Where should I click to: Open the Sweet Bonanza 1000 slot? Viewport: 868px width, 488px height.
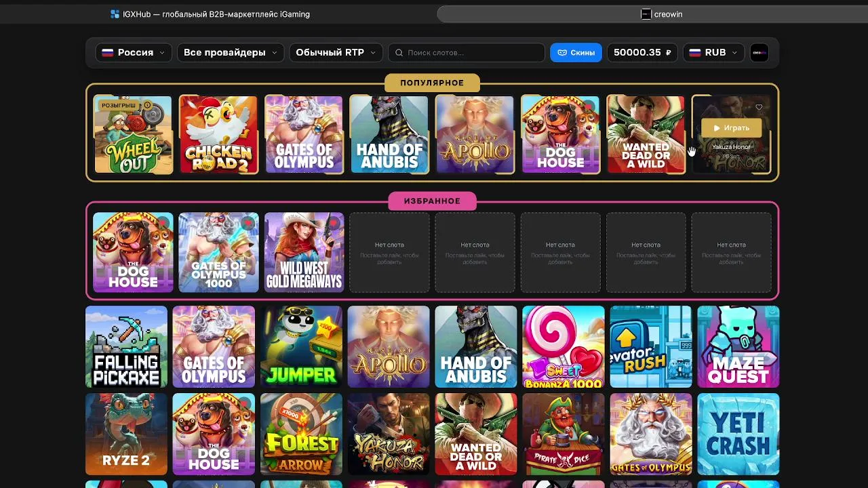click(x=564, y=347)
